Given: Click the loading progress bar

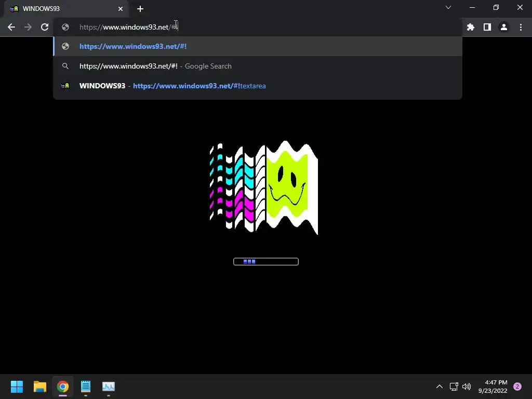Looking at the screenshot, I should point(266,262).
